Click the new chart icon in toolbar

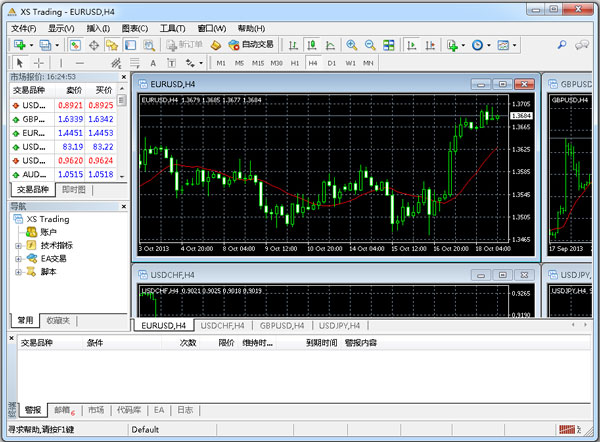click(18, 45)
